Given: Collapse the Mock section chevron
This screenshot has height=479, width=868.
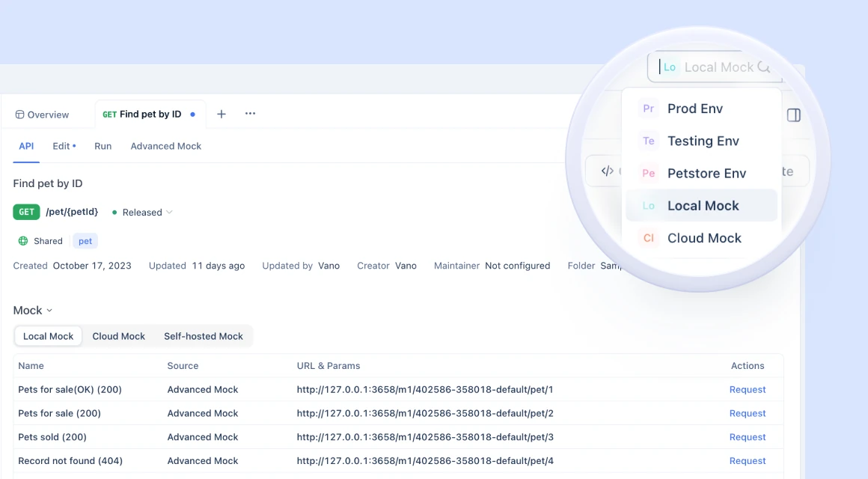Looking at the screenshot, I should coord(49,311).
